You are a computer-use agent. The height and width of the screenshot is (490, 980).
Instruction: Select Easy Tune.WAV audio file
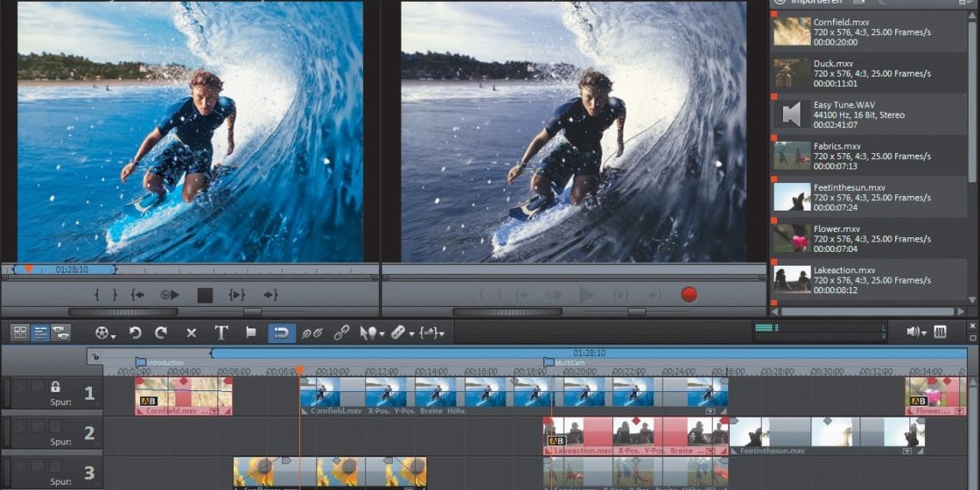(x=869, y=115)
